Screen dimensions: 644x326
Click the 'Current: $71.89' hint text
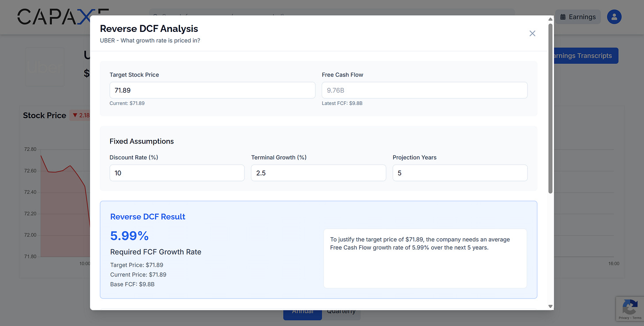(x=127, y=103)
